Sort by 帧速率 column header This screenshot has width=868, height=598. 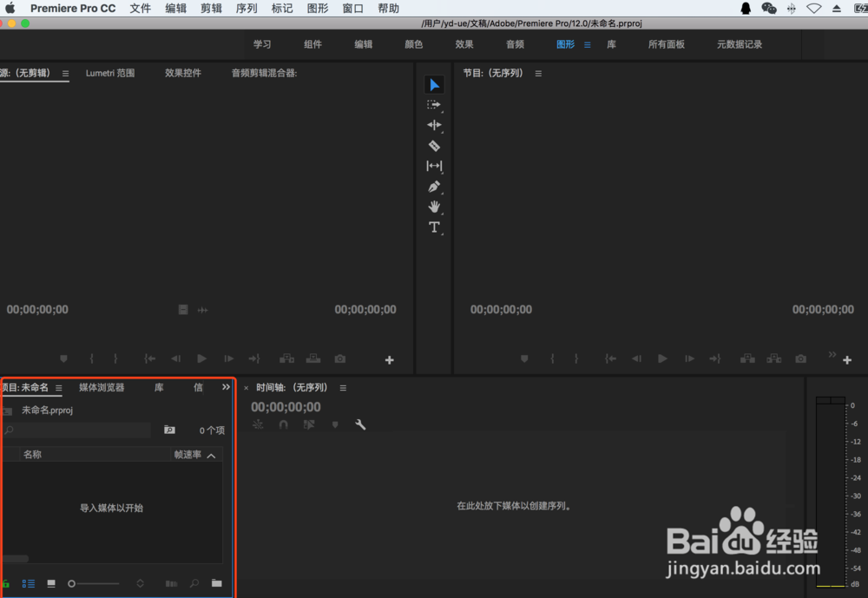tap(187, 455)
